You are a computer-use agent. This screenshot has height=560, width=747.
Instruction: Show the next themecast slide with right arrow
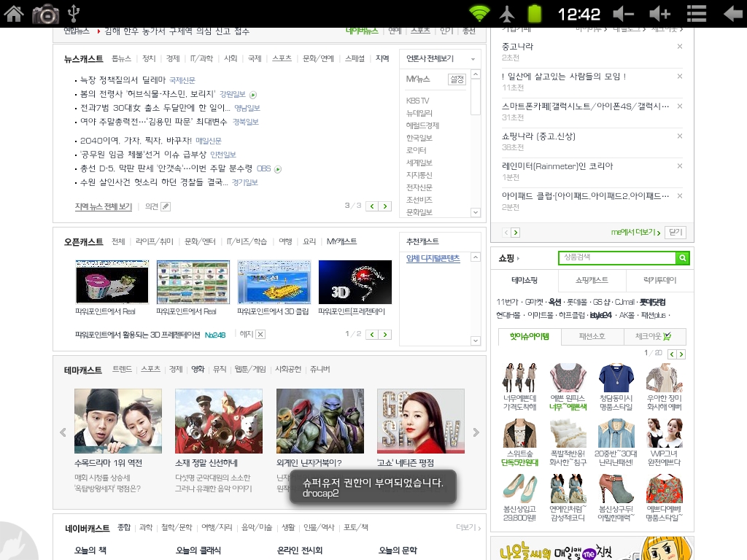[x=476, y=432]
